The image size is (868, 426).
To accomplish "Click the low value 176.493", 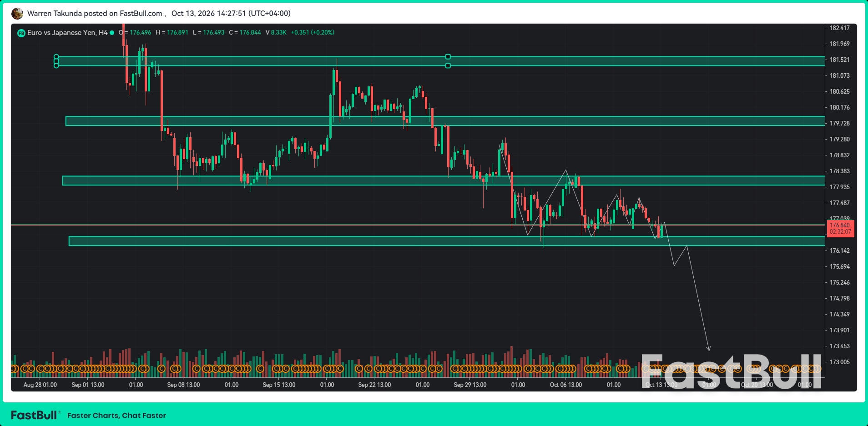I will 214,33.
